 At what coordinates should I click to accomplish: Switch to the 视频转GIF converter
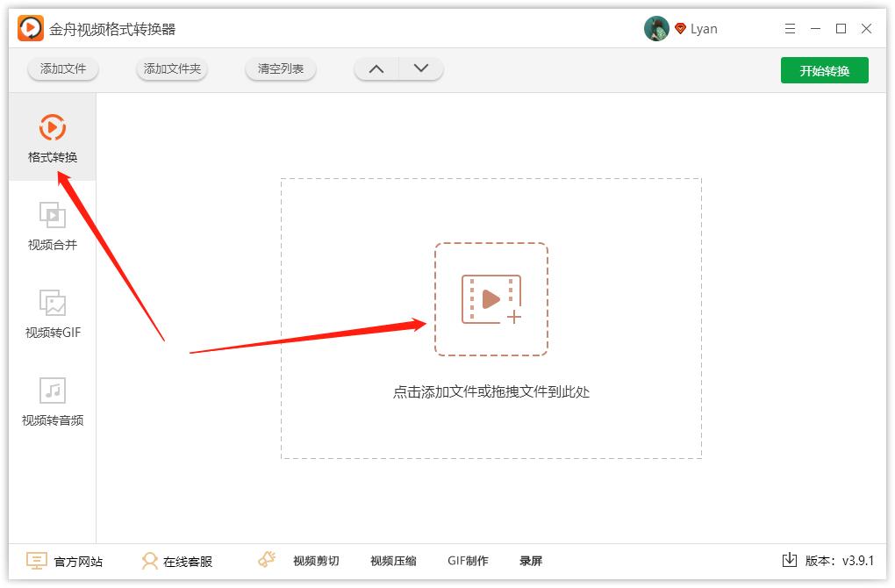pos(54,312)
